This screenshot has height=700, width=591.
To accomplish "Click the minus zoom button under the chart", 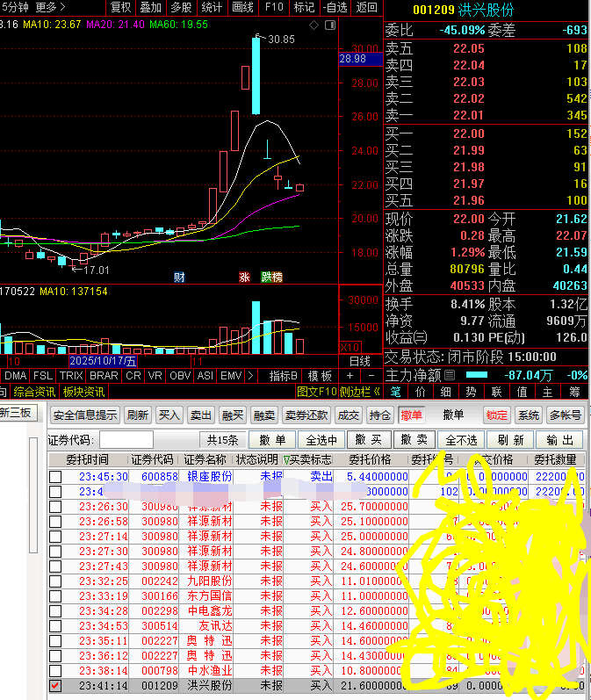I will pos(371,375).
